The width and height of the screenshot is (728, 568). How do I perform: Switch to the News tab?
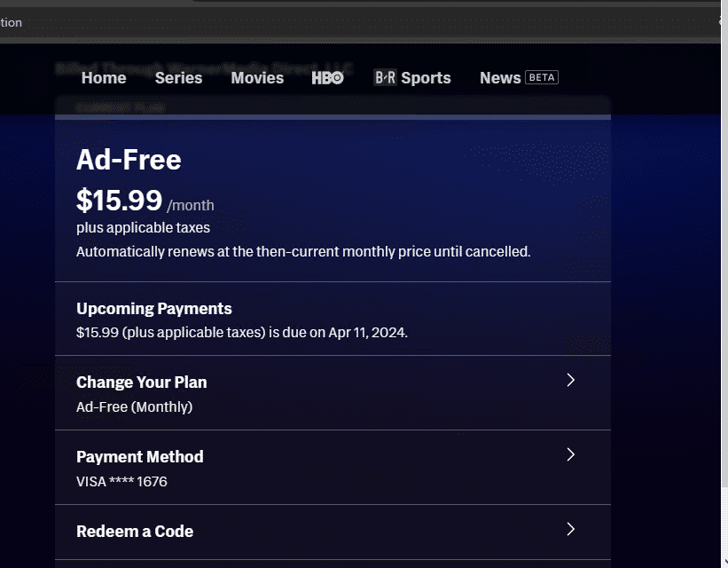pos(500,78)
